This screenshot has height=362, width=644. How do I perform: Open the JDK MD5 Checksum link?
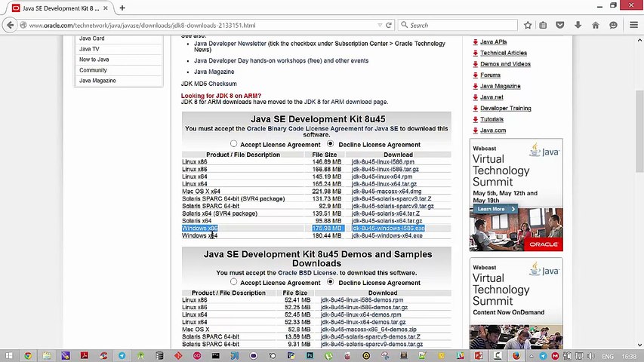pyautogui.click(x=208, y=84)
